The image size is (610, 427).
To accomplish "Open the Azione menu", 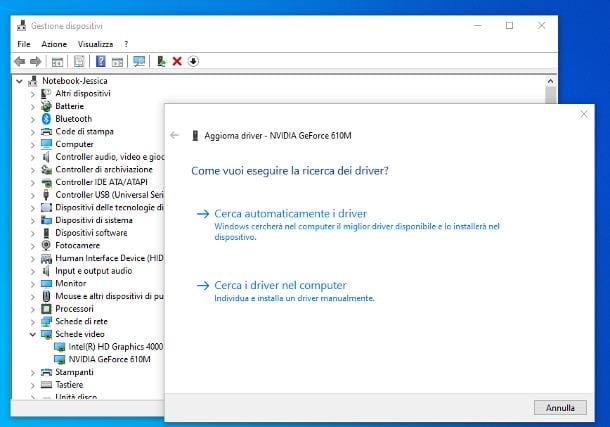I will coord(54,44).
